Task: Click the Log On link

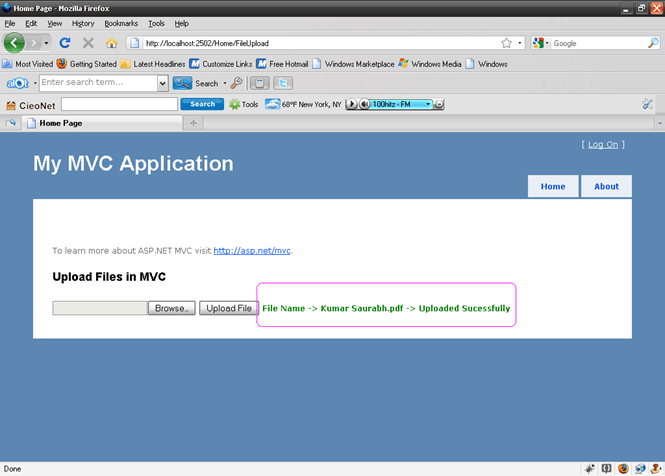Action: 603,145
